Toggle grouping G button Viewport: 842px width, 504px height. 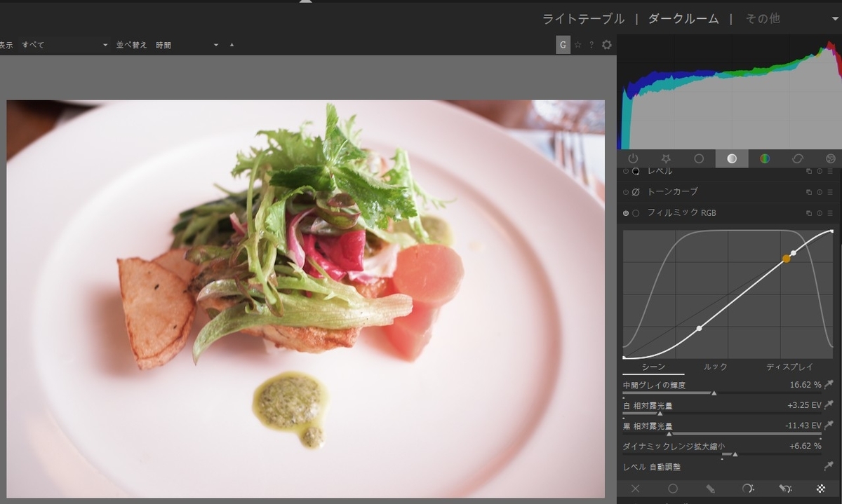tap(563, 45)
